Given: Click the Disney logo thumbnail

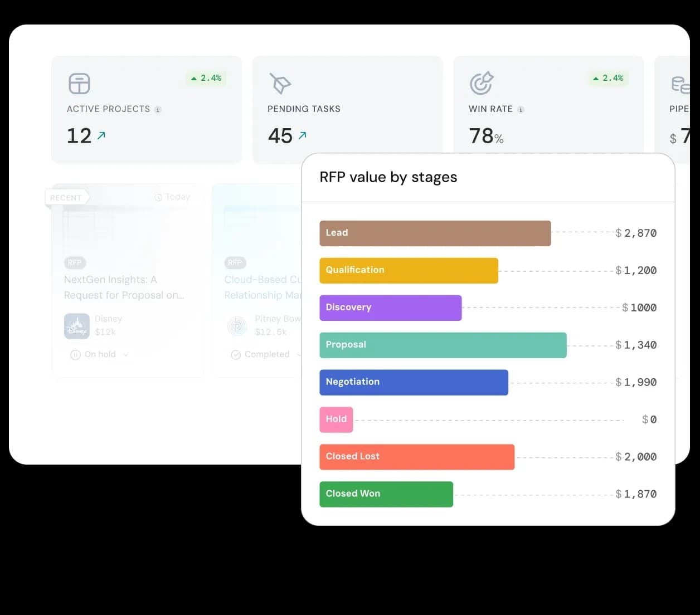Looking at the screenshot, I should [x=77, y=326].
